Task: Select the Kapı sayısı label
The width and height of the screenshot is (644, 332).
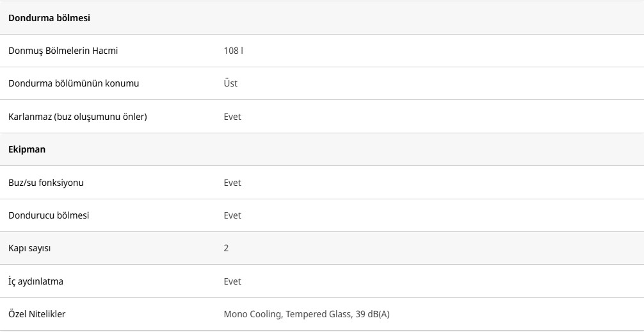Action: click(29, 248)
